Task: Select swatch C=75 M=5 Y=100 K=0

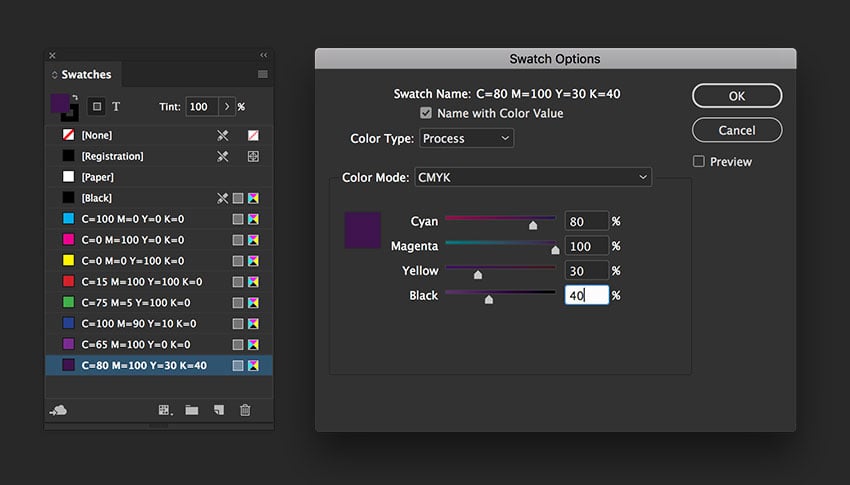Action: pos(159,302)
